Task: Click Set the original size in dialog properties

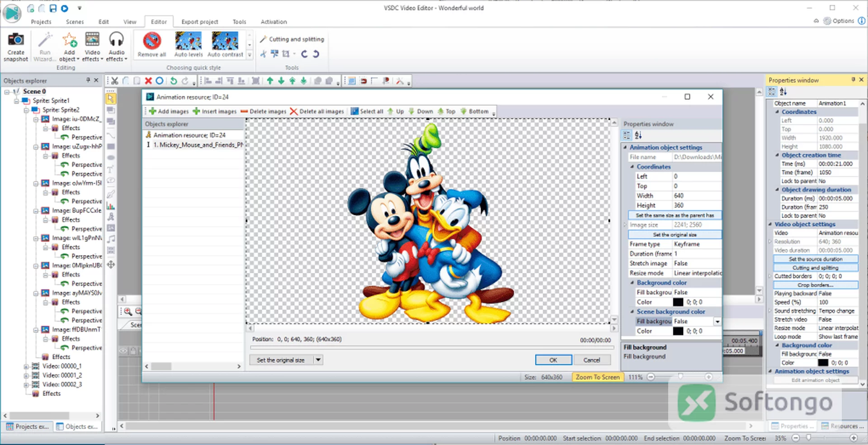Action: [675, 235]
